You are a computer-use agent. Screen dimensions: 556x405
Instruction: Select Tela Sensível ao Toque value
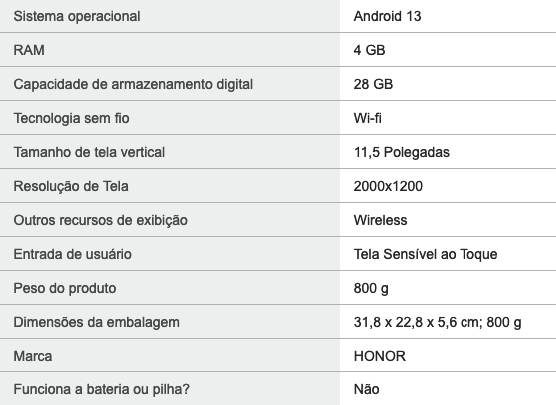click(x=425, y=255)
